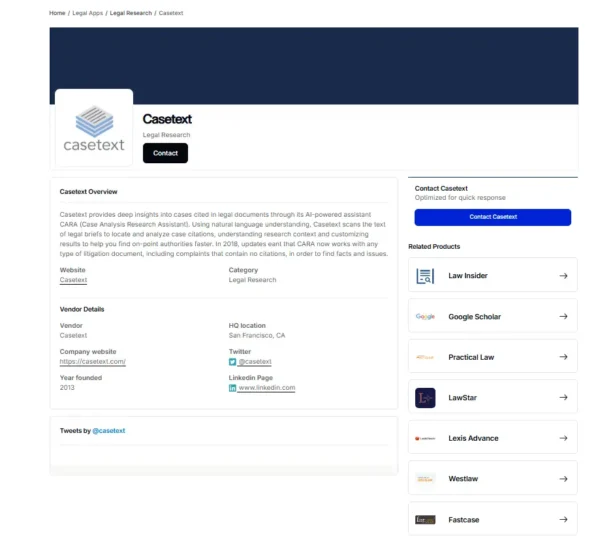600x540 pixels.
Task: Click the arrow on Westlaw card
Action: click(563, 479)
